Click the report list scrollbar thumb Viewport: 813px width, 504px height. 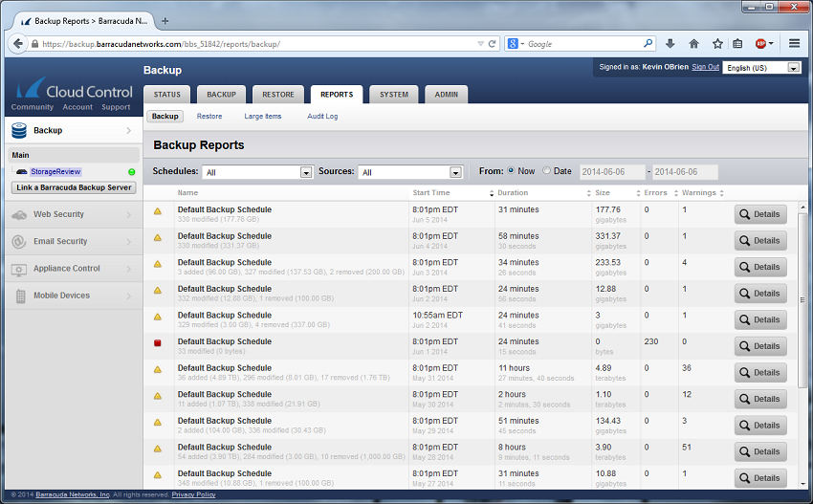(x=802, y=299)
